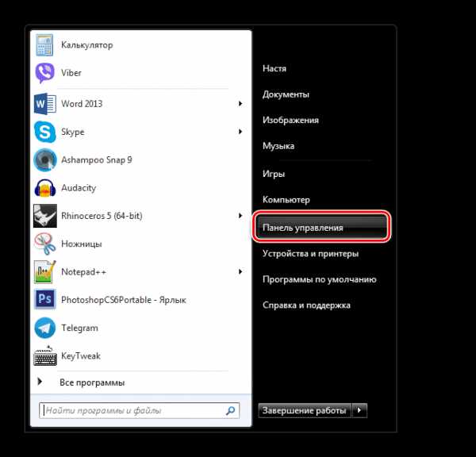Open Snipping Tool scissors icon

pos(45,244)
